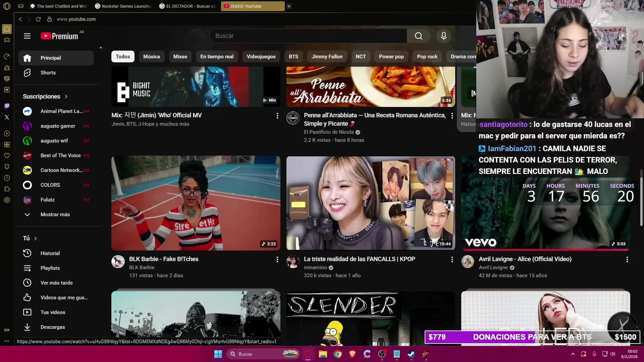
Task: Play La triste realidad de las FANCALLS thumbnail
Action: 371,203
